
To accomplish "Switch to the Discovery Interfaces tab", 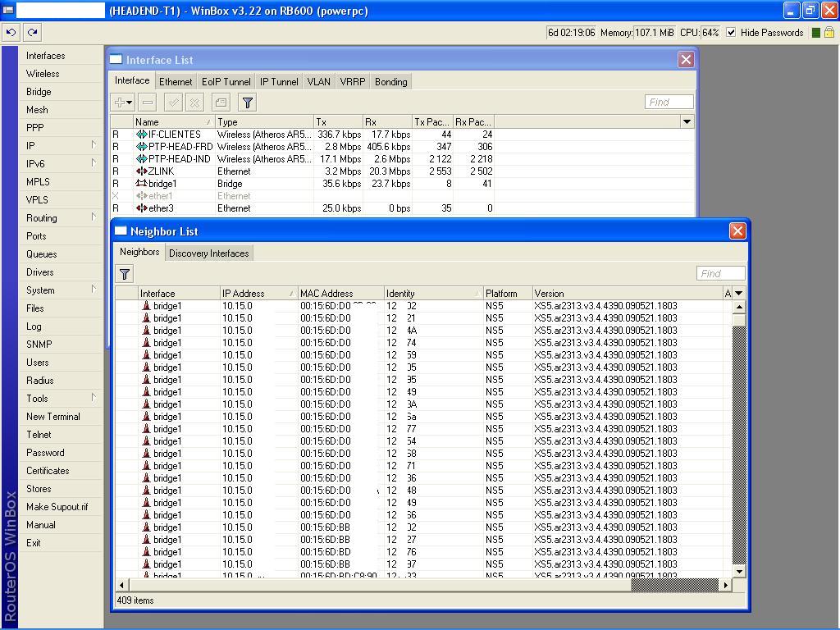I will [x=208, y=253].
